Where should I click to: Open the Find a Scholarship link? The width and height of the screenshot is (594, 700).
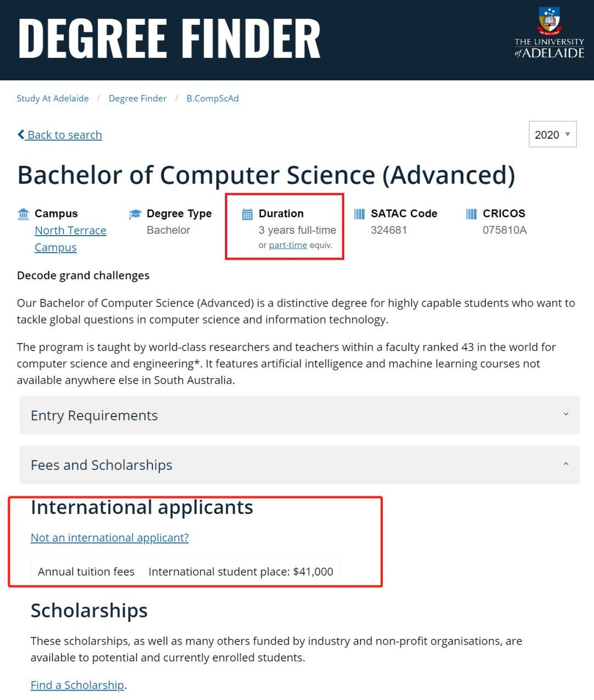(x=78, y=685)
